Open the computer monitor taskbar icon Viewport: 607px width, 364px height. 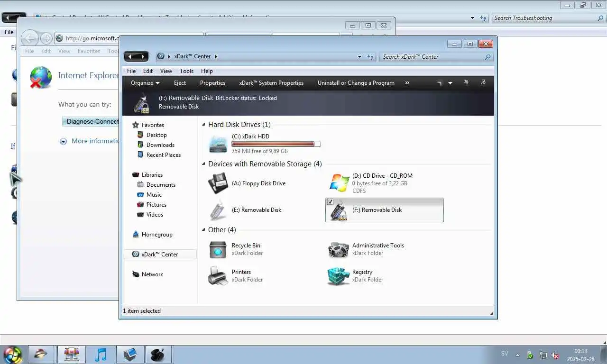point(129,355)
